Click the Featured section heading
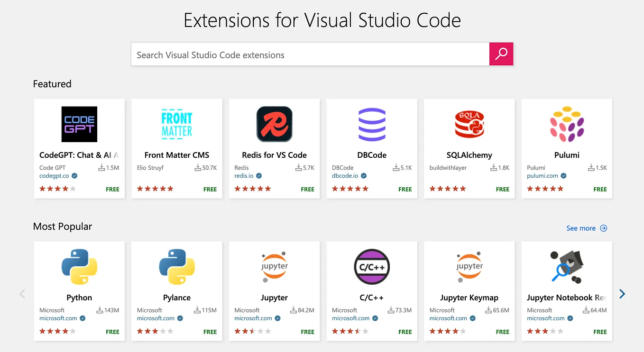This screenshot has width=644, height=352. tap(52, 84)
